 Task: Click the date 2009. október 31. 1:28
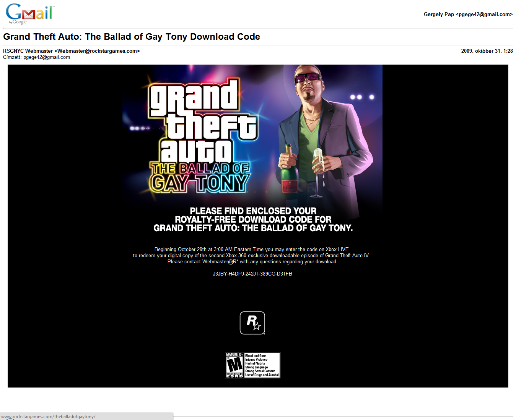tap(487, 51)
